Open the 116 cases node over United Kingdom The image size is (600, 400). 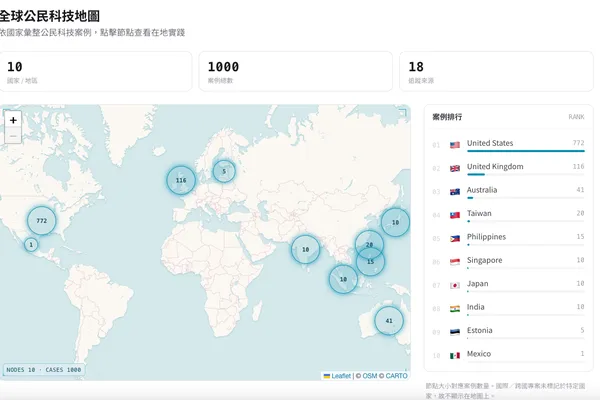point(181,180)
